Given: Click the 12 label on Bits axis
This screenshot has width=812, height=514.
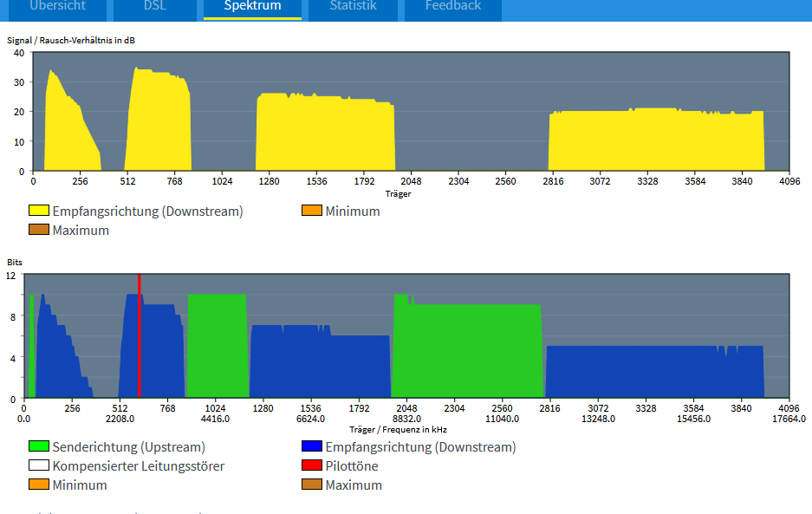Looking at the screenshot, I should point(11,276).
